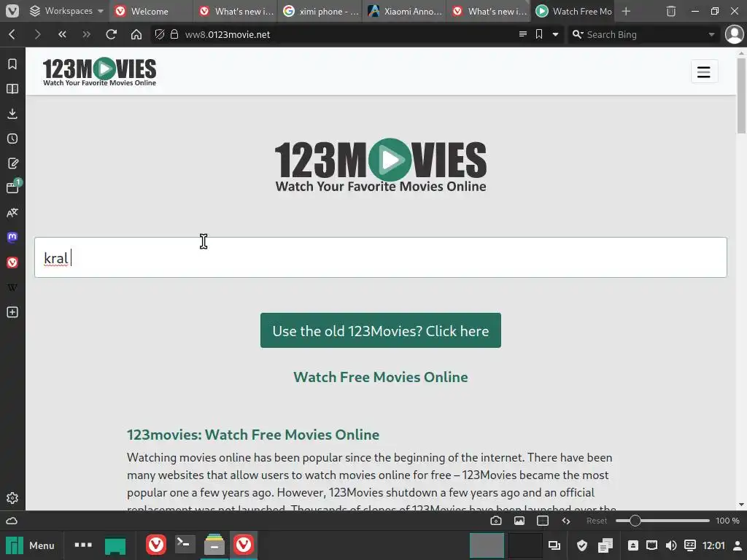The width and height of the screenshot is (747, 560).
Task: Capture a page screenshot with camera icon
Action: tap(496, 521)
